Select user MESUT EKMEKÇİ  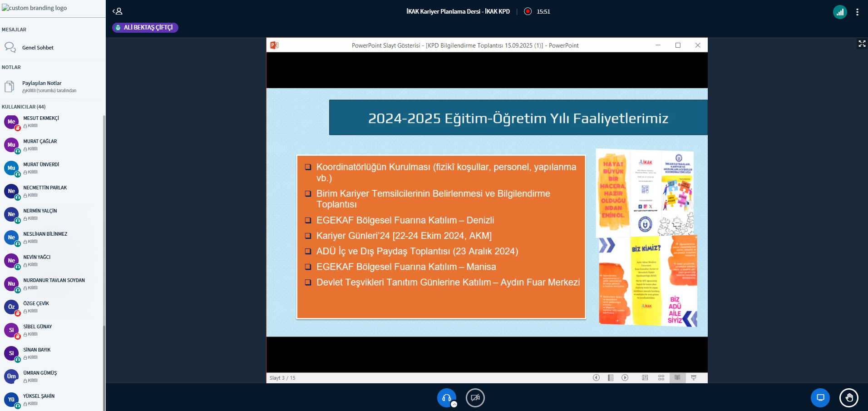pos(52,122)
